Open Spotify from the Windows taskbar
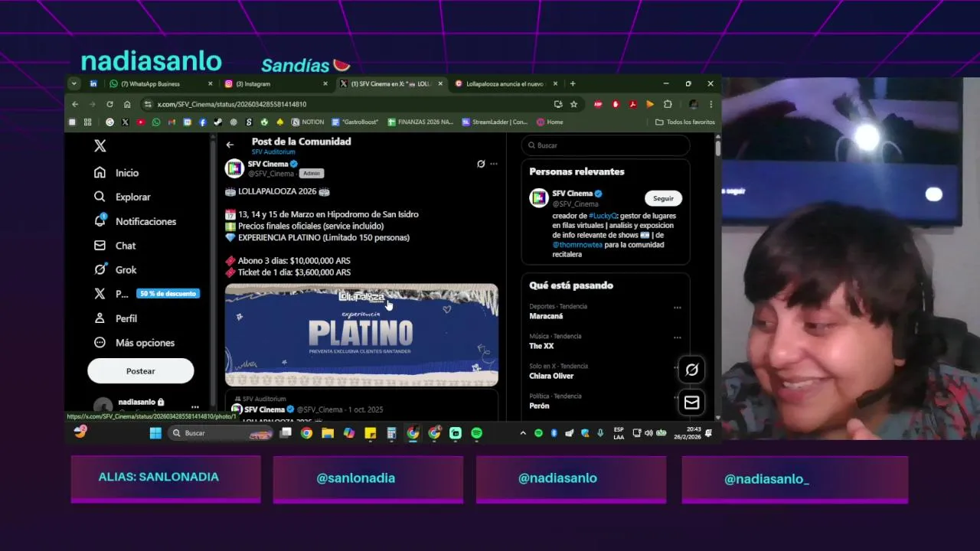 coord(477,433)
